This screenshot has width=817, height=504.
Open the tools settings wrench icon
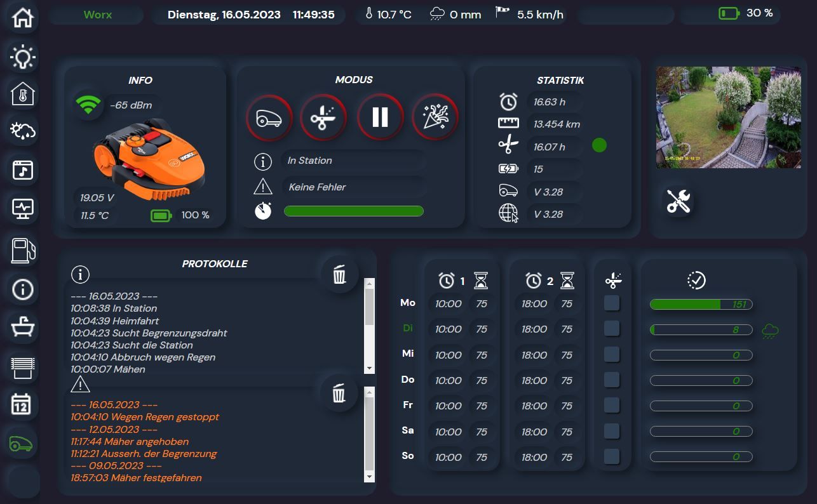click(678, 201)
